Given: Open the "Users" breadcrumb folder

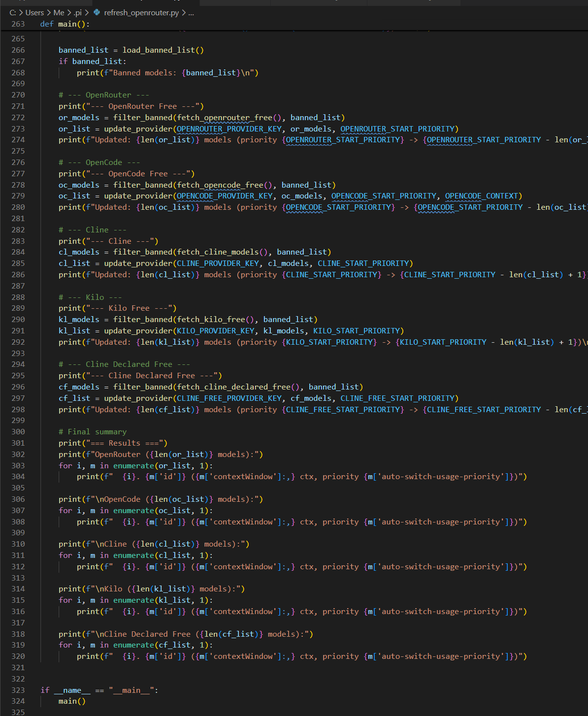Looking at the screenshot, I should coord(34,12).
